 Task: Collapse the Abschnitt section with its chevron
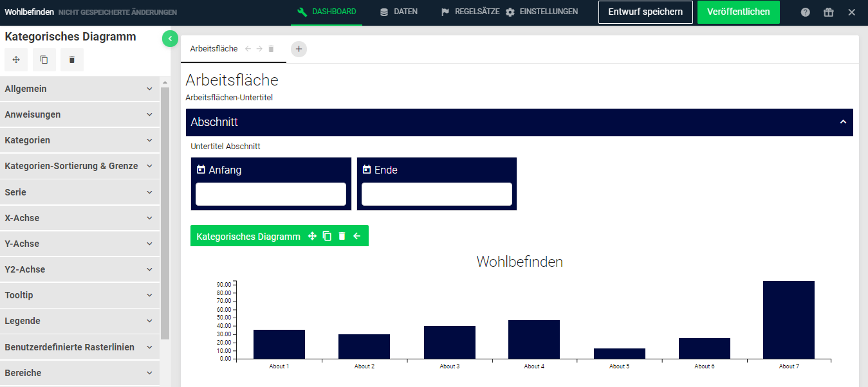843,122
